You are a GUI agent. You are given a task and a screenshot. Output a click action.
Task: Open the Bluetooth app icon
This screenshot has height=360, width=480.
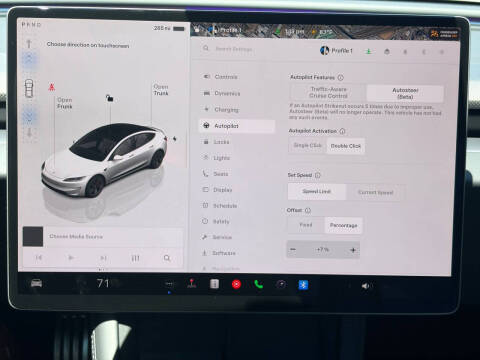pyautogui.click(x=303, y=285)
